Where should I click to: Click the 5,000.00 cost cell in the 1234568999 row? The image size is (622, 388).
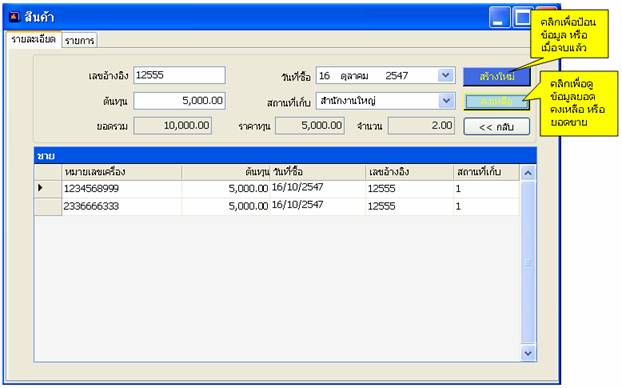click(226, 188)
